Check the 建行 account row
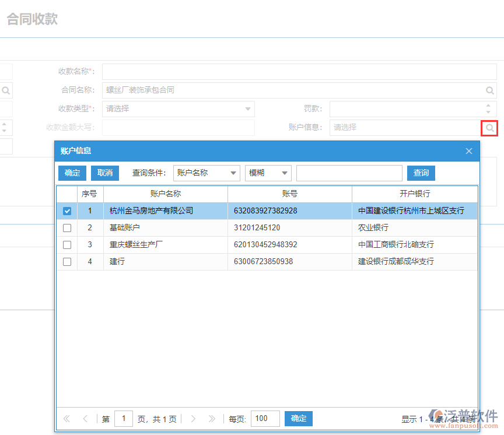The height and width of the screenshot is (435, 504). coord(66,261)
